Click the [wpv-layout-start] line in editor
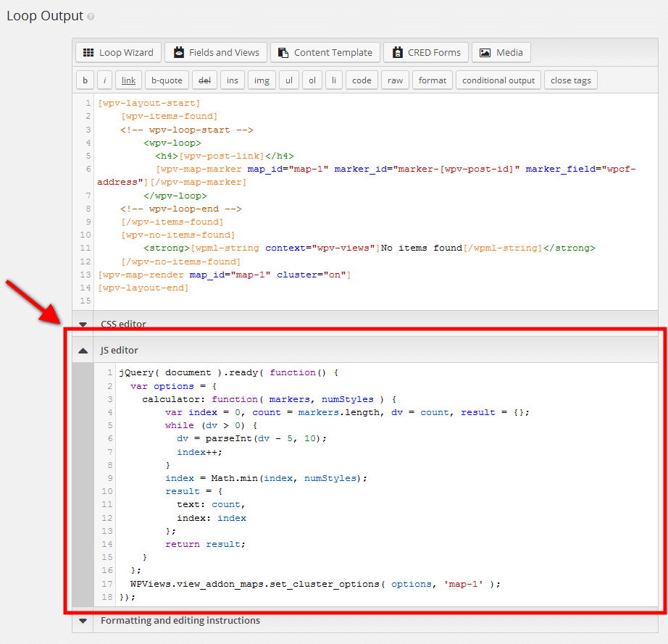 (x=149, y=103)
